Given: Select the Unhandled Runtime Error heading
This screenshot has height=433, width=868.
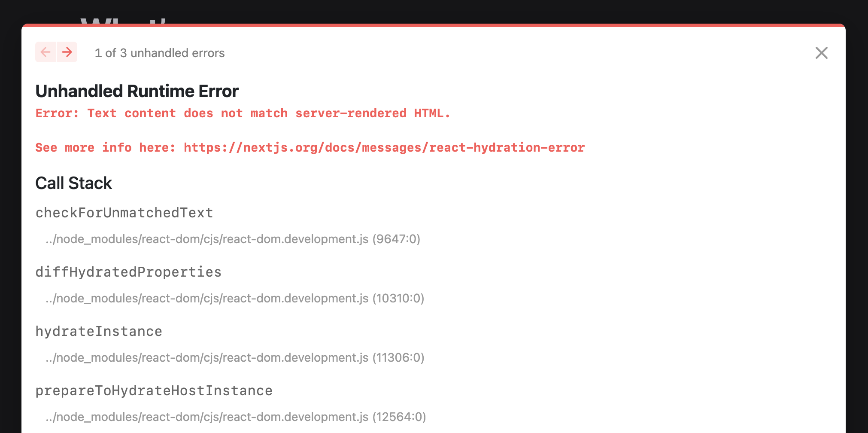Looking at the screenshot, I should tap(137, 91).
